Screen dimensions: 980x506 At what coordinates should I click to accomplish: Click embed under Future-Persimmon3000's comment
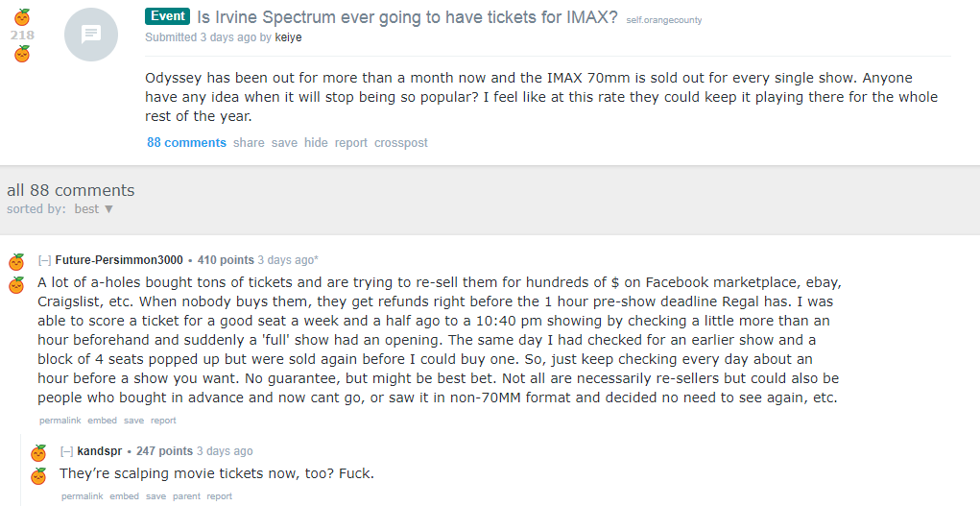[102, 421]
